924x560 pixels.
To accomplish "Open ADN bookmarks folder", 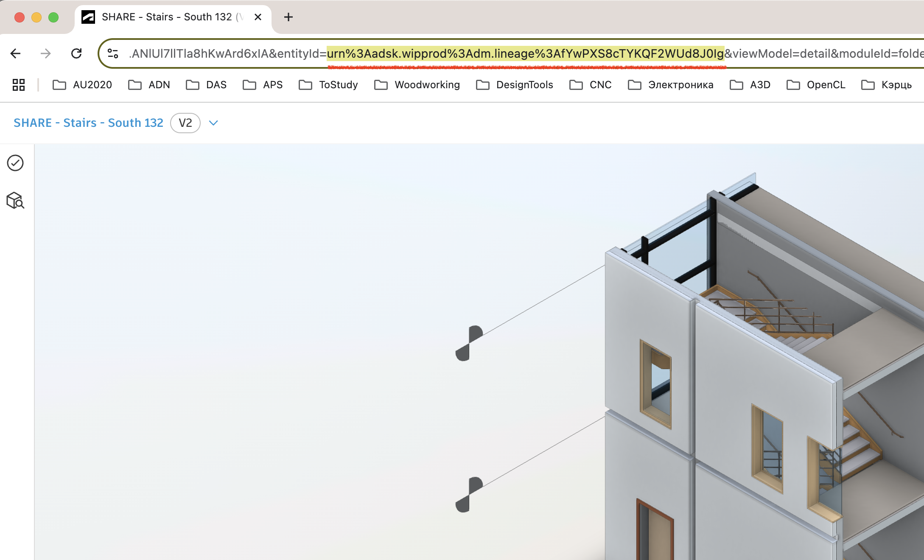I will point(149,85).
